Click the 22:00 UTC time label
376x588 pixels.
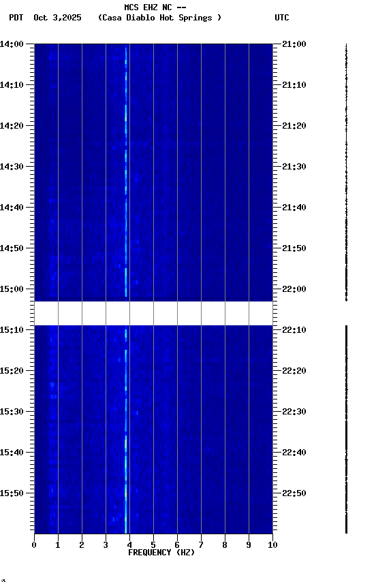coord(294,289)
